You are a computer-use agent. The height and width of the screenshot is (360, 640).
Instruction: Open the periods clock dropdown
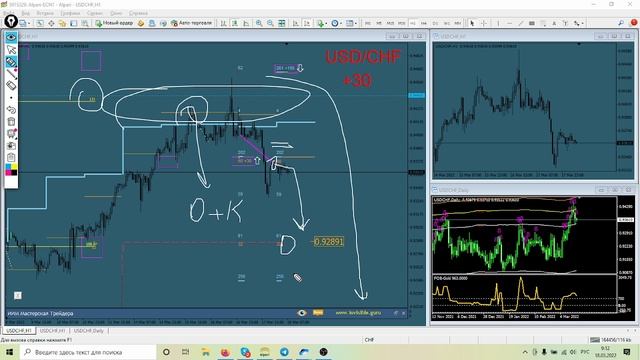tap(336, 24)
